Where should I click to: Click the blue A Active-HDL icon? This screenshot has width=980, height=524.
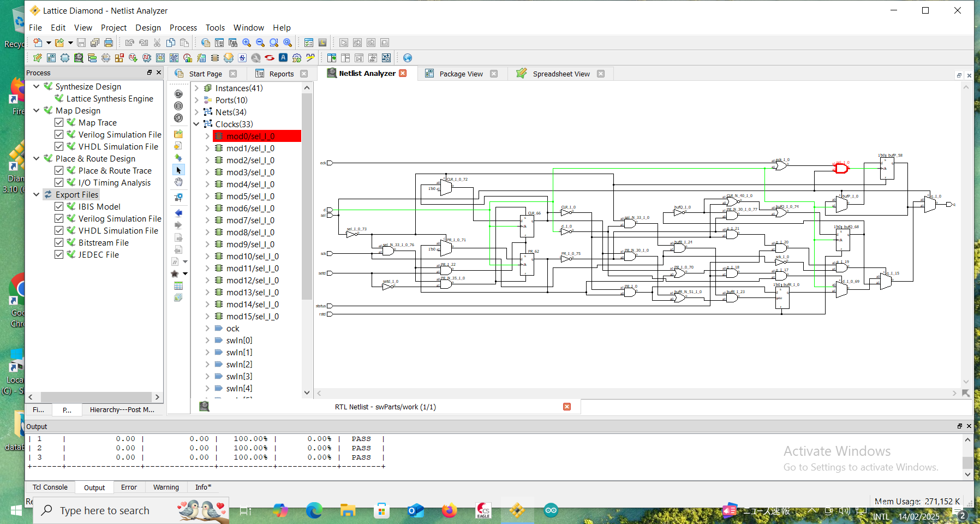[x=283, y=58]
